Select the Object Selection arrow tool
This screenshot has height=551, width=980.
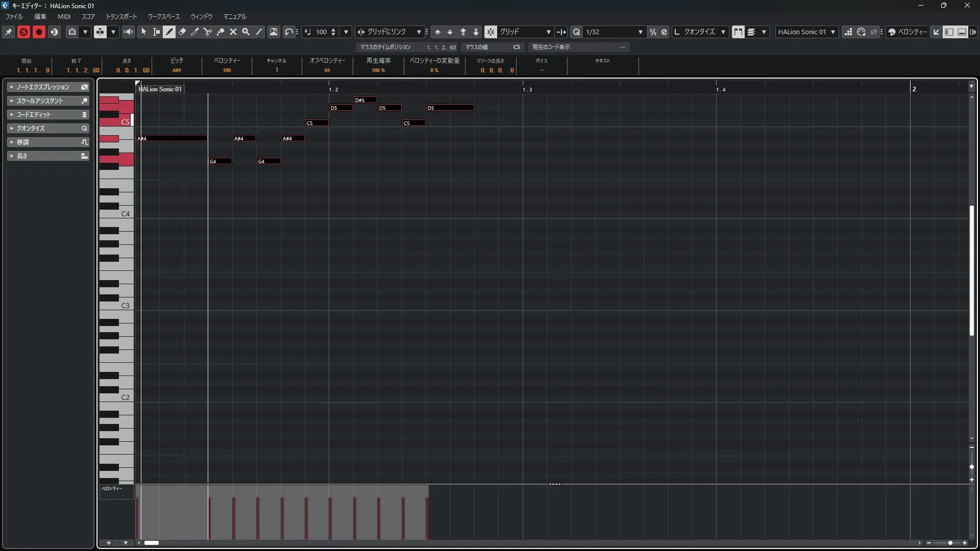pyautogui.click(x=143, y=32)
